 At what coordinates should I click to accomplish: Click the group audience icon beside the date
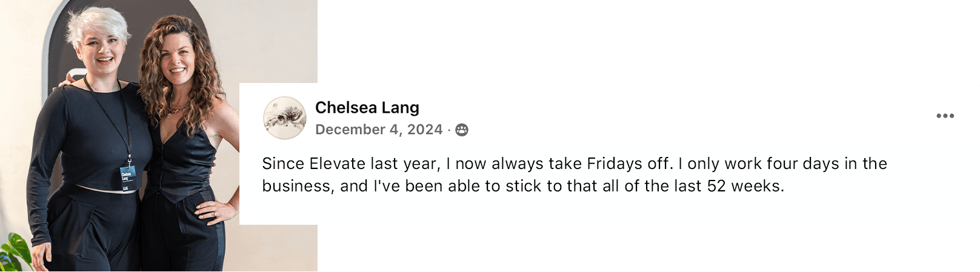pyautogui.click(x=462, y=130)
